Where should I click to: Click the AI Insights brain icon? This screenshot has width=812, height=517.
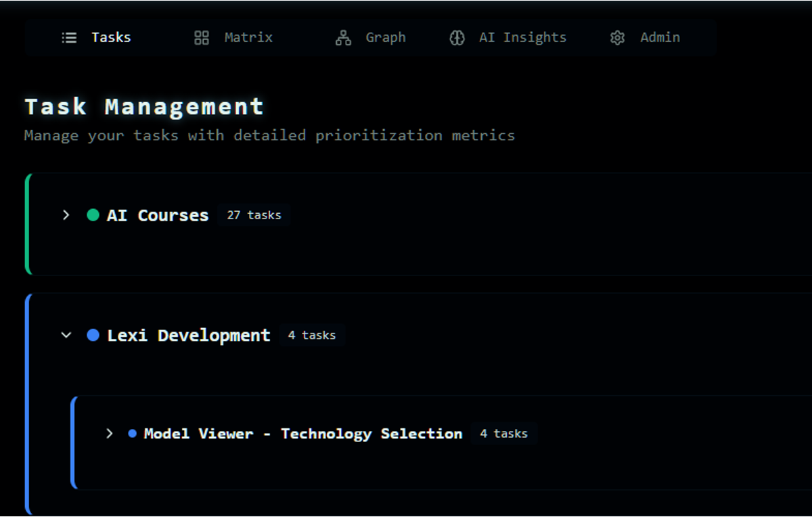457,38
